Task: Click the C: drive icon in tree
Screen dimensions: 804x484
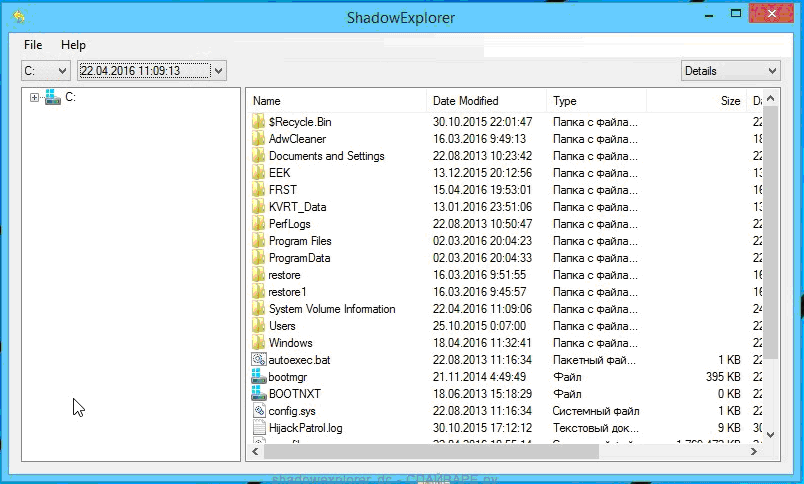Action: pyautogui.click(x=52, y=97)
